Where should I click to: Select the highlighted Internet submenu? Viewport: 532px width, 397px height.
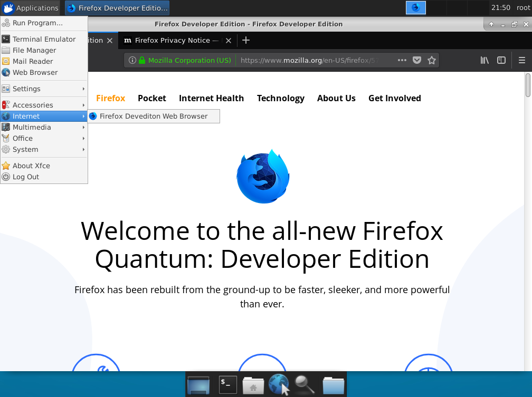pos(44,117)
